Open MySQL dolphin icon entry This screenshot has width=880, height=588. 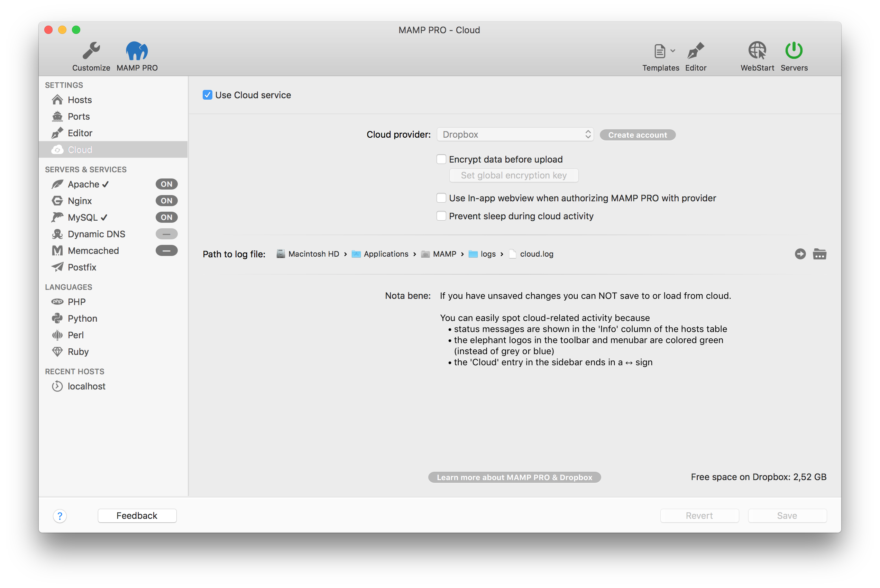[57, 217]
